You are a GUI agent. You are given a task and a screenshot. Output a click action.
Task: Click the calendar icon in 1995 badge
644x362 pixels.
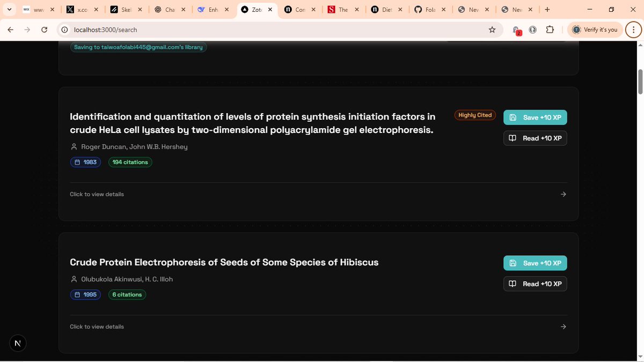point(78,294)
